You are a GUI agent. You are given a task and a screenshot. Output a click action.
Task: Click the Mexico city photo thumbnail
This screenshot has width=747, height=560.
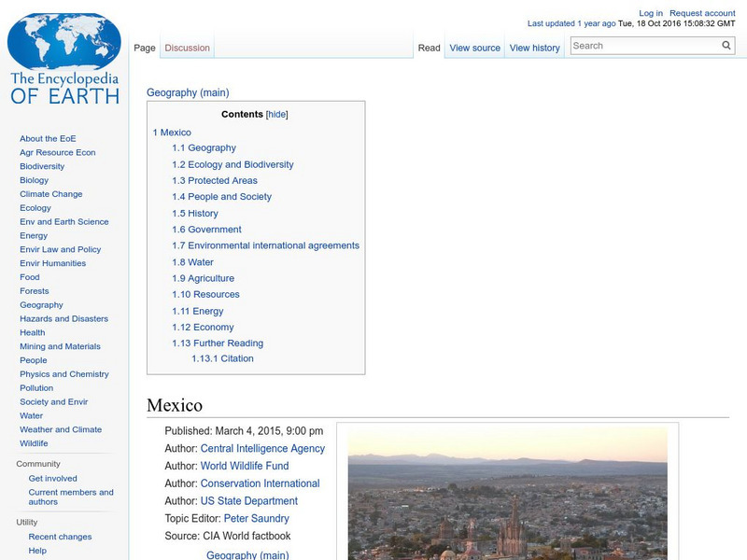point(507,494)
